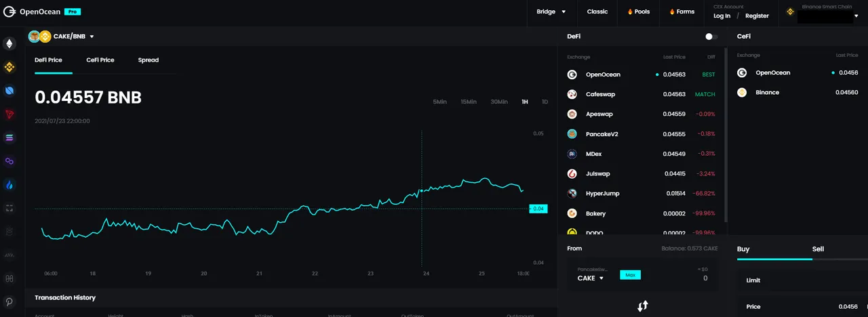868x317 pixels.
Task: Click the Limit order field
Action: coord(802,280)
